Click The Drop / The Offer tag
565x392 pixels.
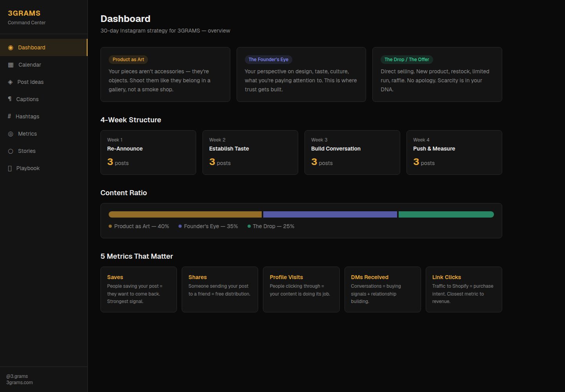pos(407,60)
